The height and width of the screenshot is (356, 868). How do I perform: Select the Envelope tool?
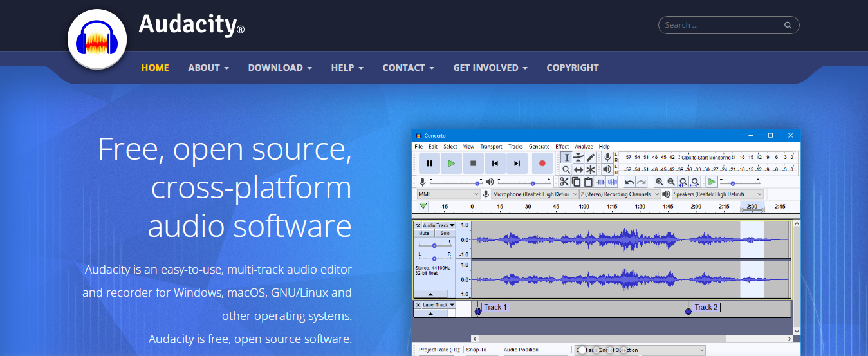pyautogui.click(x=578, y=157)
